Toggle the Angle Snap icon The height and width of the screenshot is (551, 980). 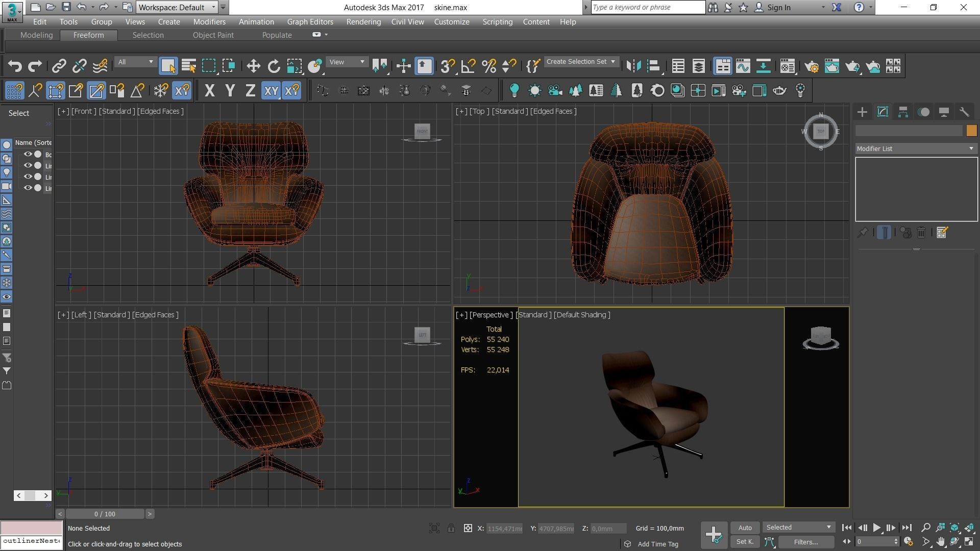click(x=468, y=66)
